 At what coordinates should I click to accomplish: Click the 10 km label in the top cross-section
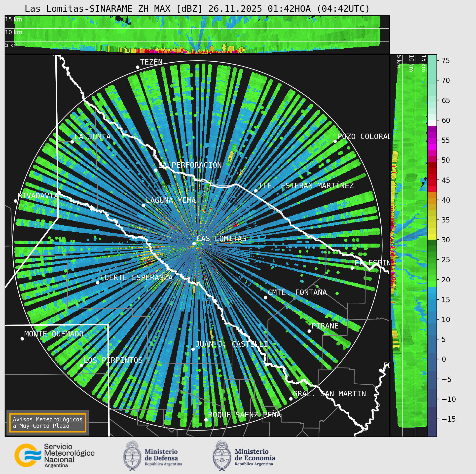(x=14, y=32)
